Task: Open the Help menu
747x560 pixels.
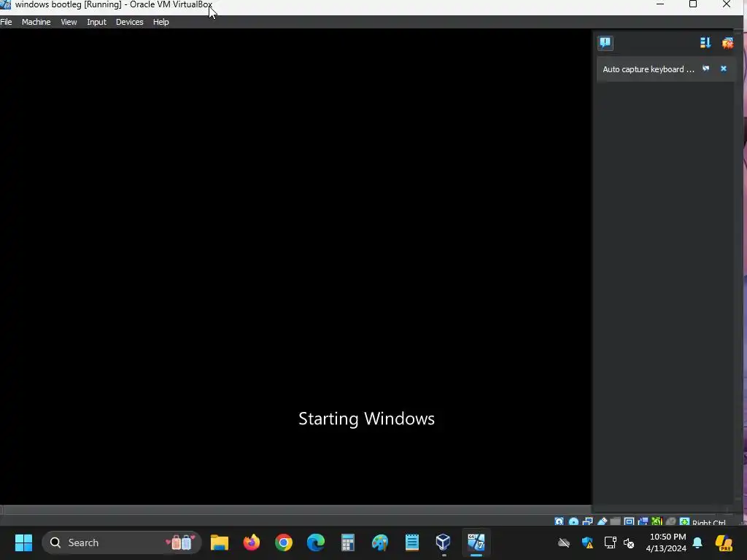Action: pos(161,22)
